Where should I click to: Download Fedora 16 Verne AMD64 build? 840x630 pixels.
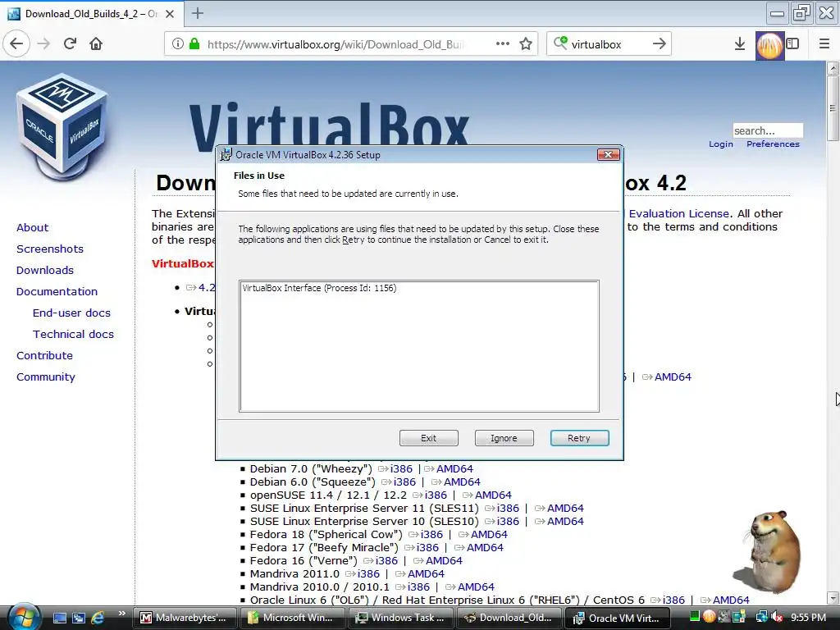pos(444,561)
